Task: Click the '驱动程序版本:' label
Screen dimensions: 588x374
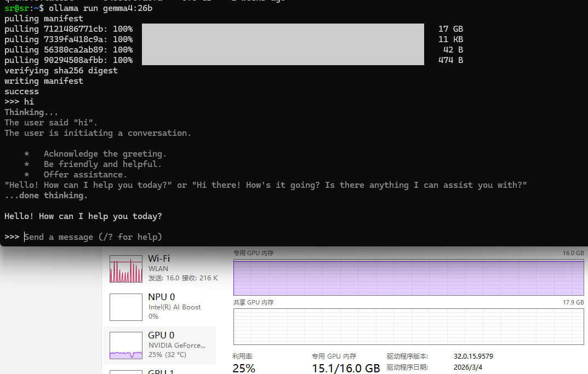Action: (407, 356)
